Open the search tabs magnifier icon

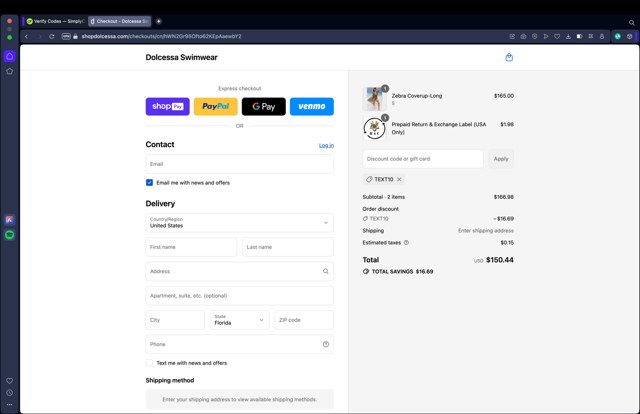[x=631, y=22]
